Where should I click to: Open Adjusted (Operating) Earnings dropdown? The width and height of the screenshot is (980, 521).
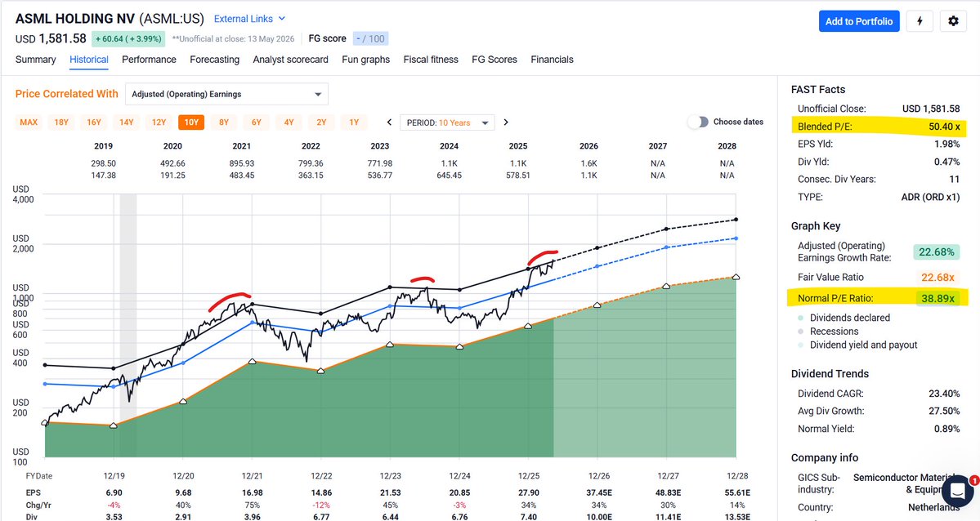(227, 95)
